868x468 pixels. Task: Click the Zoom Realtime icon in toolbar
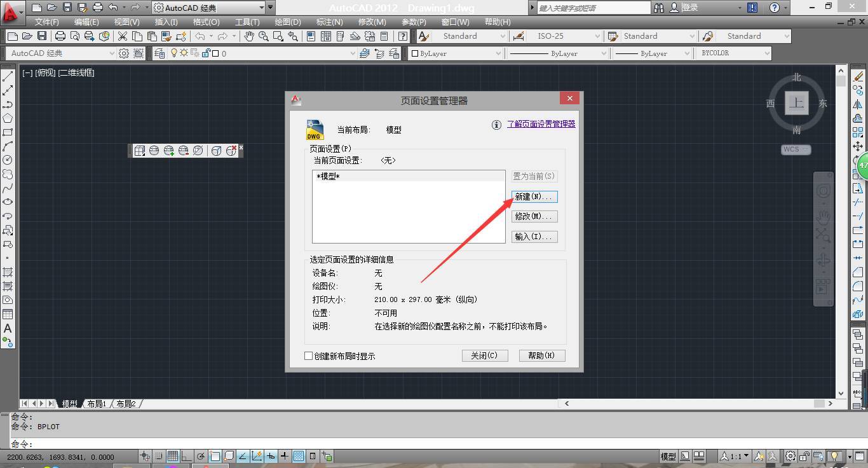263,36
